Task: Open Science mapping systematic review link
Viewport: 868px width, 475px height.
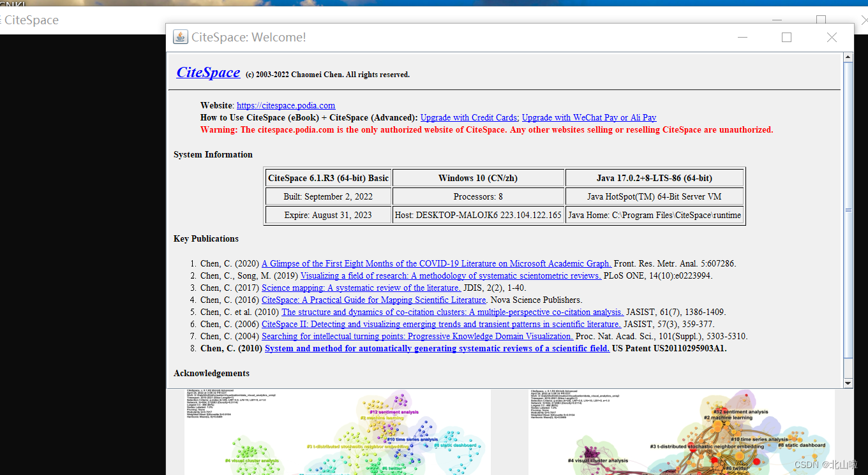Action: [361, 288]
